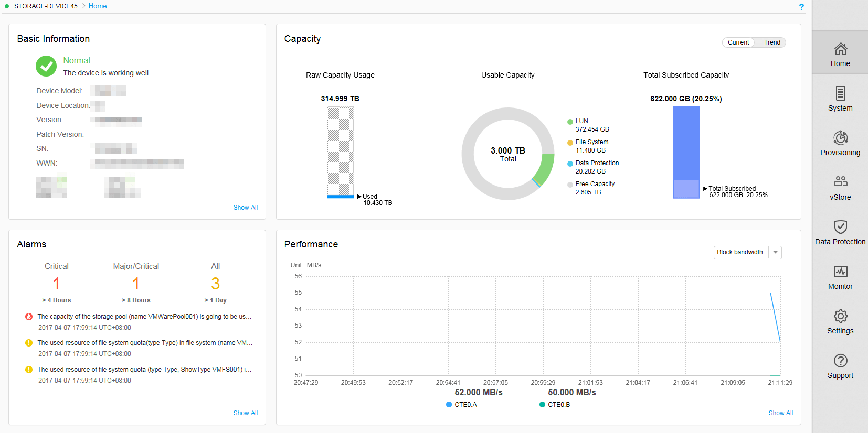Click the Block bandwidth dropdown arrow
The height and width of the screenshot is (433, 868).
pos(775,252)
